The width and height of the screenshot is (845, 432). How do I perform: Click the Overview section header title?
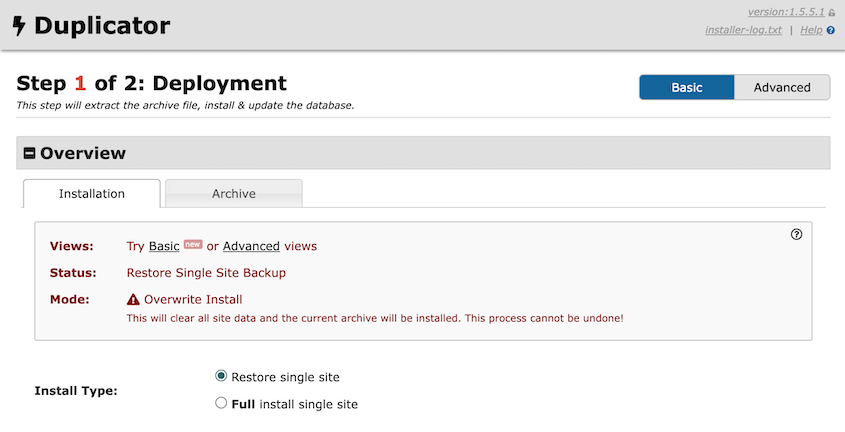click(x=83, y=153)
